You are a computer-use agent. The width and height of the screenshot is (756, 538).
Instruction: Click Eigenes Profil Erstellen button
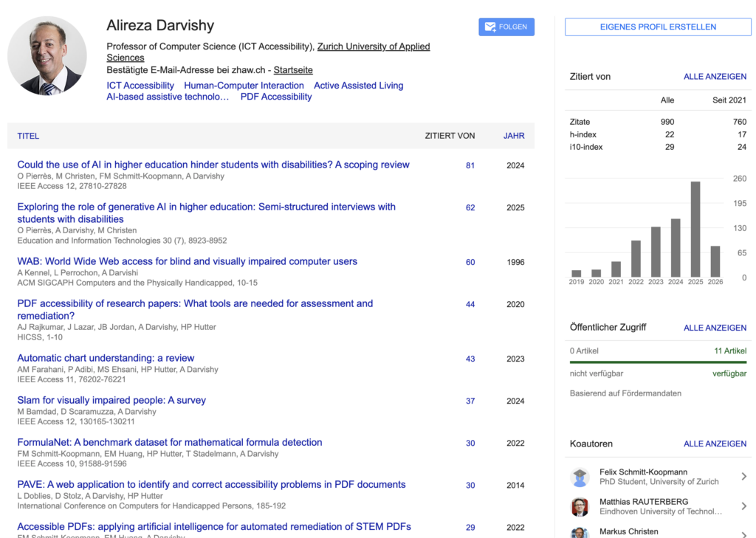point(658,27)
